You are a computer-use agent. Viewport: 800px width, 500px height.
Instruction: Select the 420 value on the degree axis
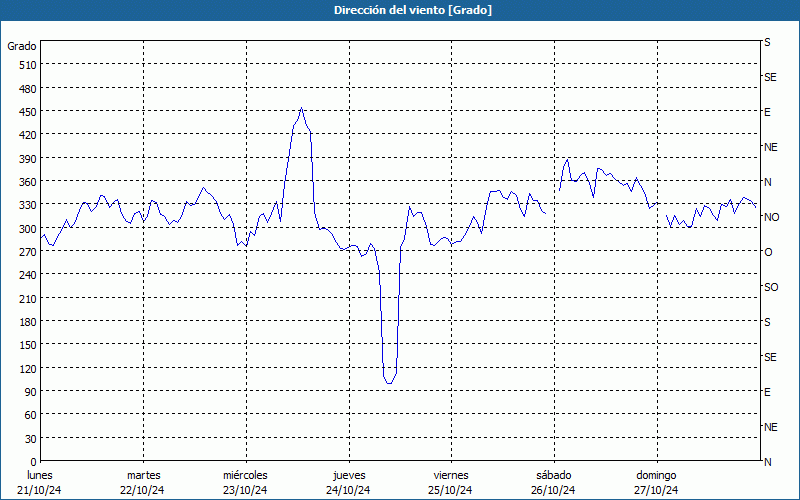point(28,135)
